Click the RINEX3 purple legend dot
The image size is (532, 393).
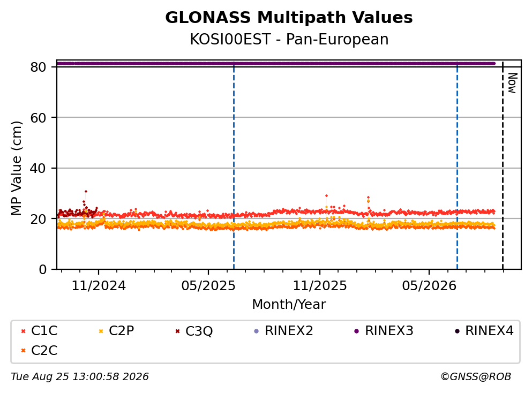[x=357, y=331]
